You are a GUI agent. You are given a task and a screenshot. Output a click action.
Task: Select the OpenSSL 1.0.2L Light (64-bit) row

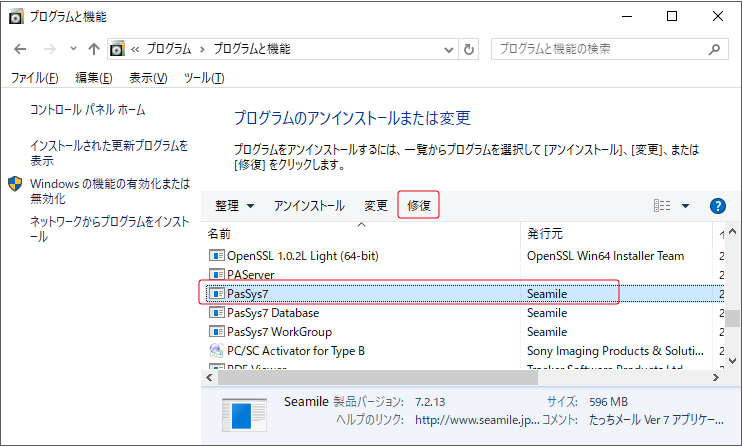[x=464, y=256]
